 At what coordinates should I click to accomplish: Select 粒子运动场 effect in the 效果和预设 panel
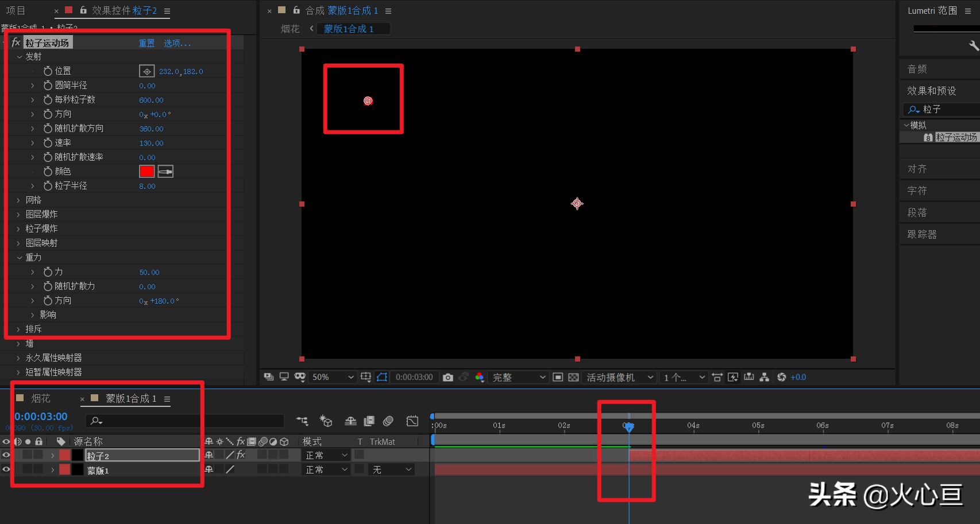[x=956, y=137]
